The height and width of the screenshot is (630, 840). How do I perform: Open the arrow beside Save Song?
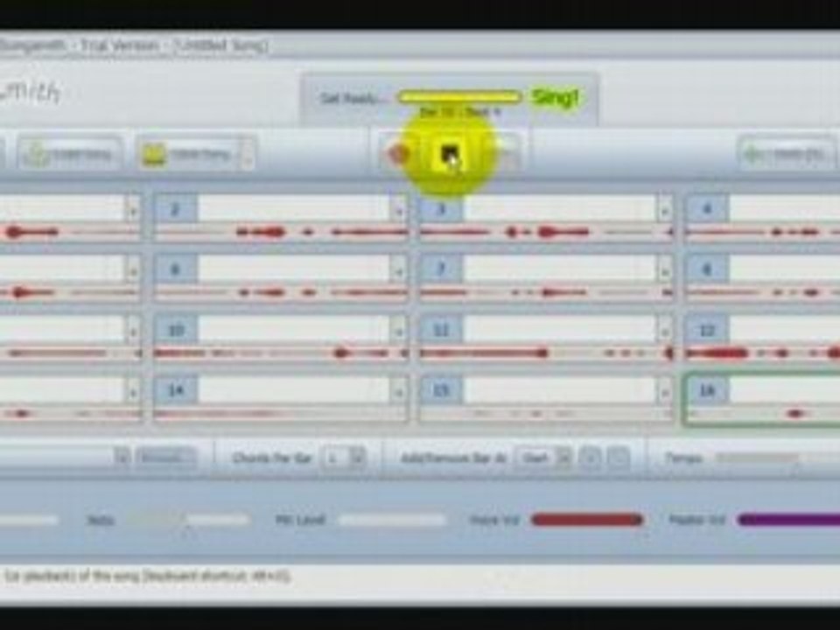(x=247, y=155)
